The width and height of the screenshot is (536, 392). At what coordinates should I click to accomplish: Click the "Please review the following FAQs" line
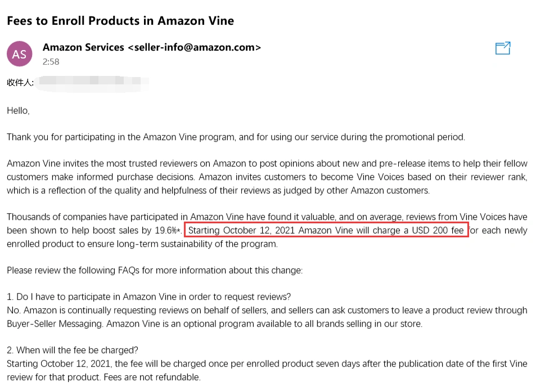click(x=155, y=271)
